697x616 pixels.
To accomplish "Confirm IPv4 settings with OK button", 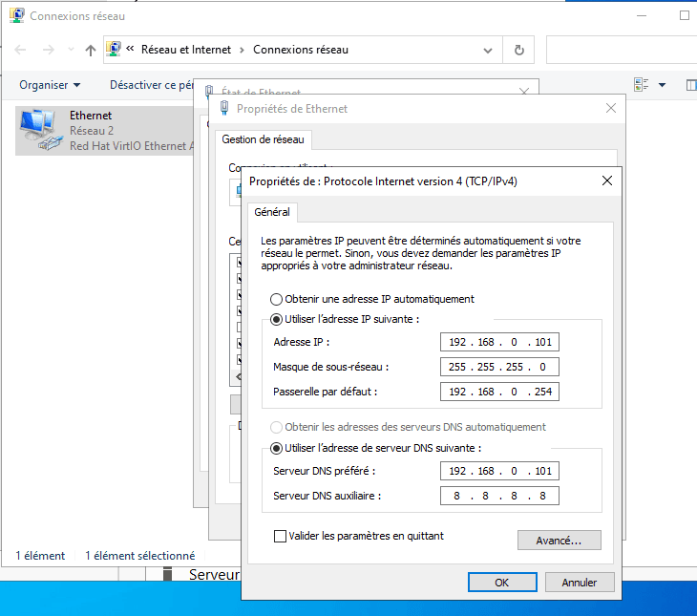I will 501,583.
